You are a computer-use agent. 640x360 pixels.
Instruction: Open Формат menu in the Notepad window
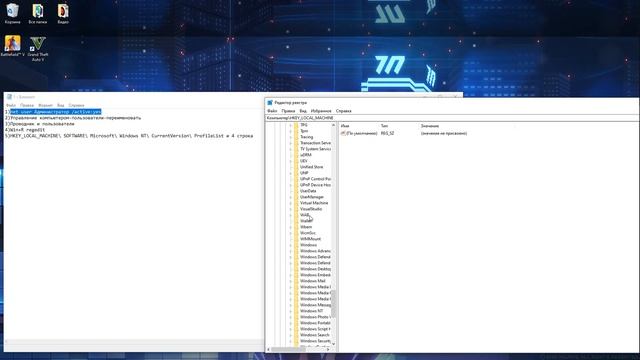point(45,105)
